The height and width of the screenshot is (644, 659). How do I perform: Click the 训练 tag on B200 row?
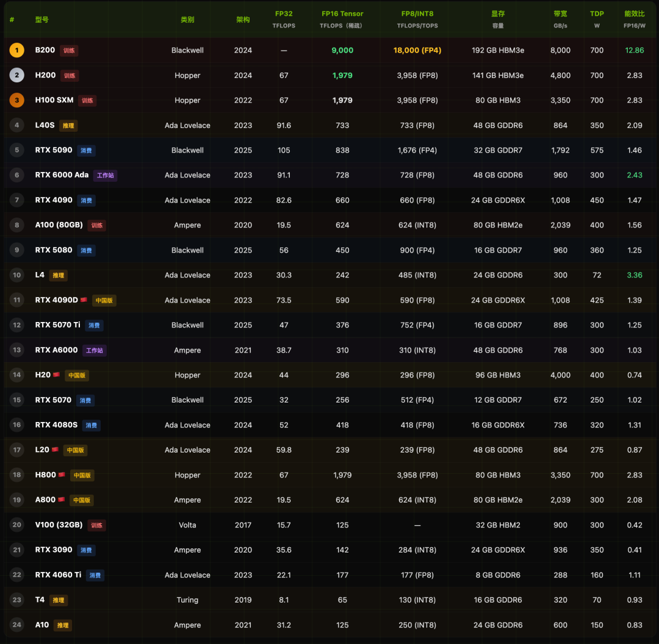coord(69,51)
